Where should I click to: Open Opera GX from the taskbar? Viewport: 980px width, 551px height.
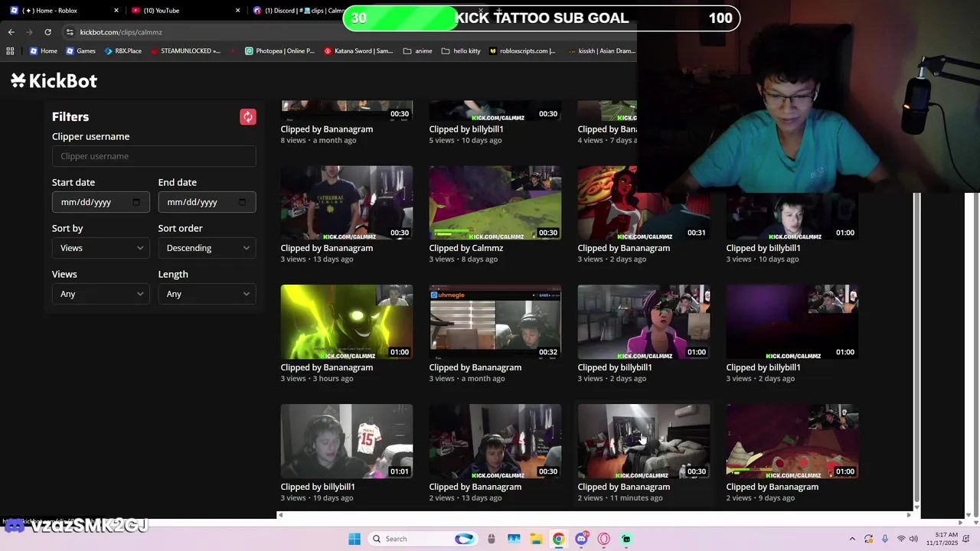tap(604, 539)
